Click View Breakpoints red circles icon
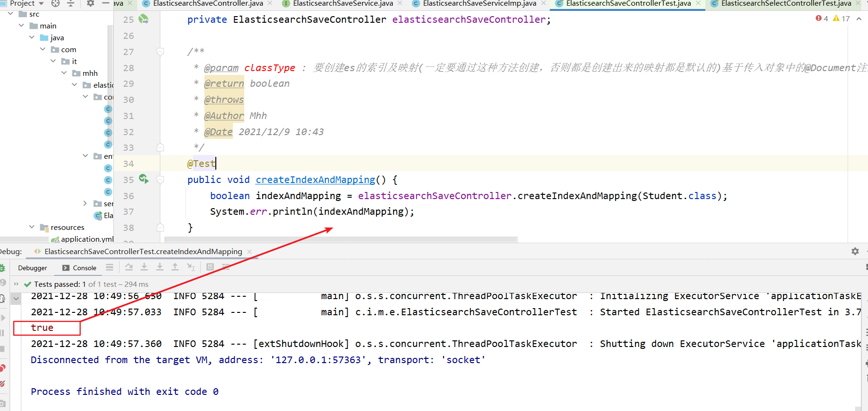Image resolution: width=868 pixels, height=411 pixels. tap(2, 367)
